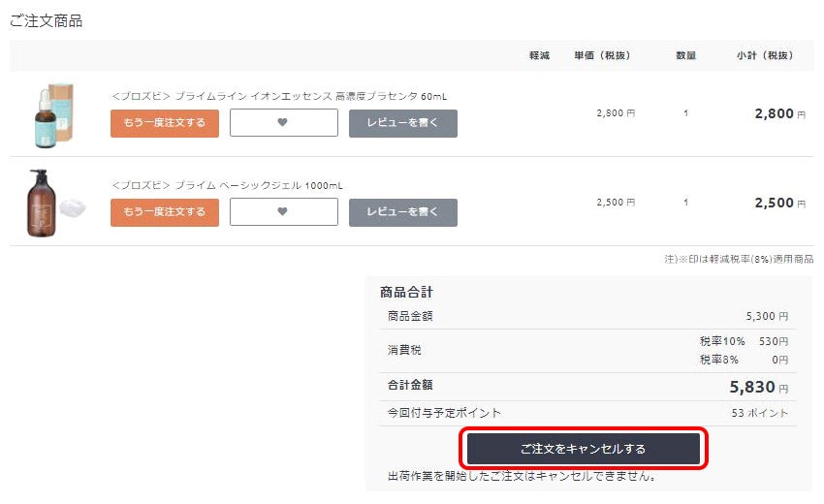Favorite the ベーシックジェル product with heart icon
The height and width of the screenshot is (504, 824).
coord(284,212)
